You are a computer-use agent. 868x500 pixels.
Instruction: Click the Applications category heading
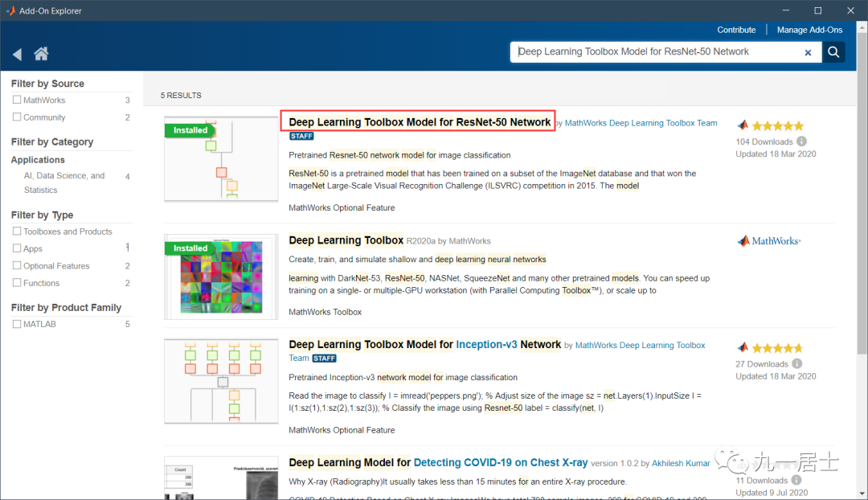[38, 159]
